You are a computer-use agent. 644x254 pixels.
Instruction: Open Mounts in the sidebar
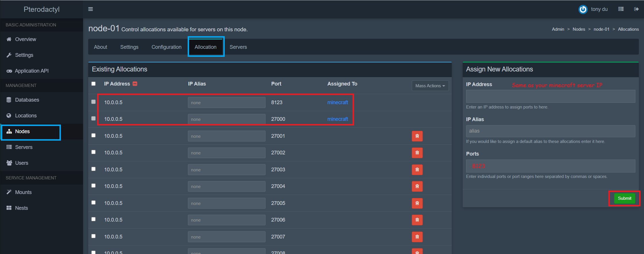(x=23, y=192)
